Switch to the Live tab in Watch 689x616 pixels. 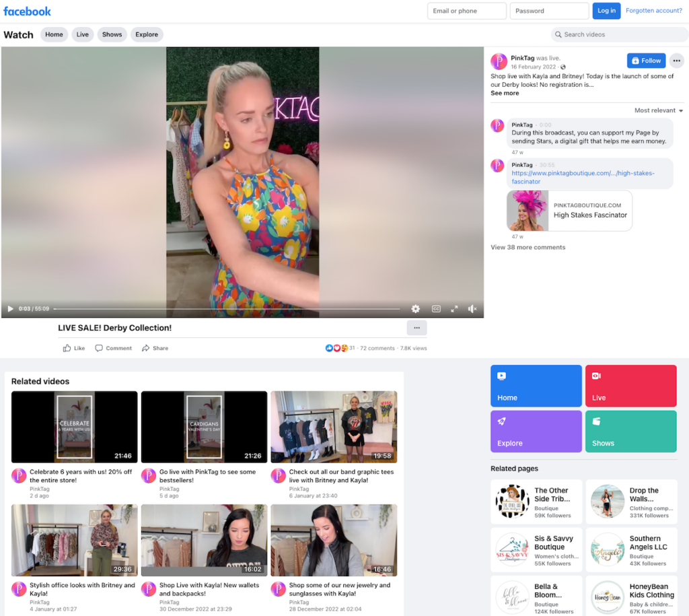tap(83, 34)
